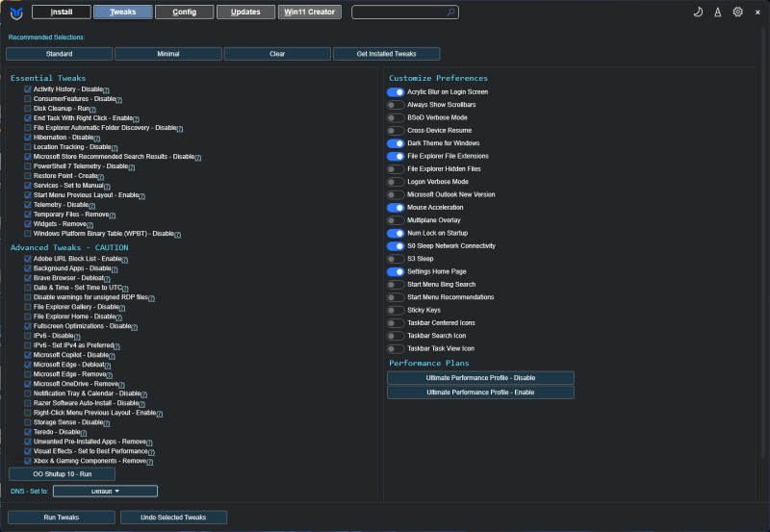Turn off Acrylic Blur on Login Screen
The image size is (770, 532).
tap(396, 91)
